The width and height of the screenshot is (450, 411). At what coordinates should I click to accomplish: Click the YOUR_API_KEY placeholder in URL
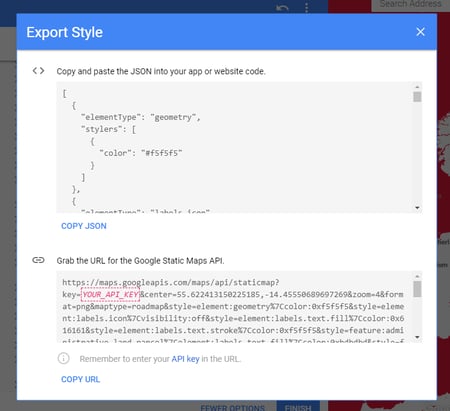click(x=110, y=295)
